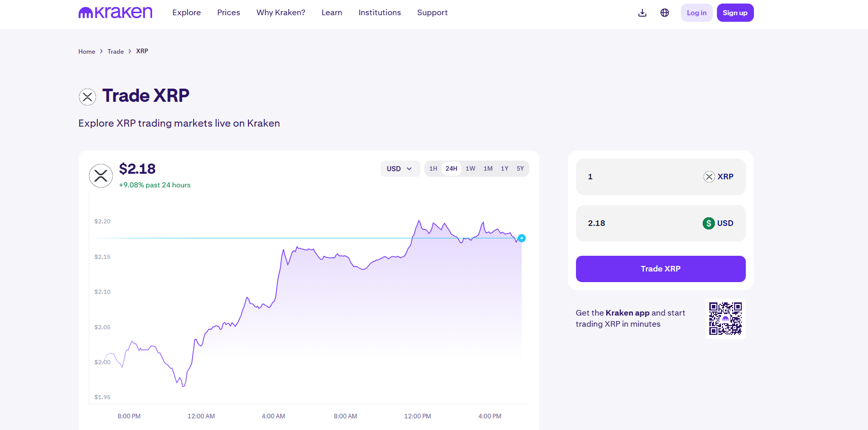Click the XRP breadcrumb item
The image size is (868, 430).
pyautogui.click(x=142, y=51)
